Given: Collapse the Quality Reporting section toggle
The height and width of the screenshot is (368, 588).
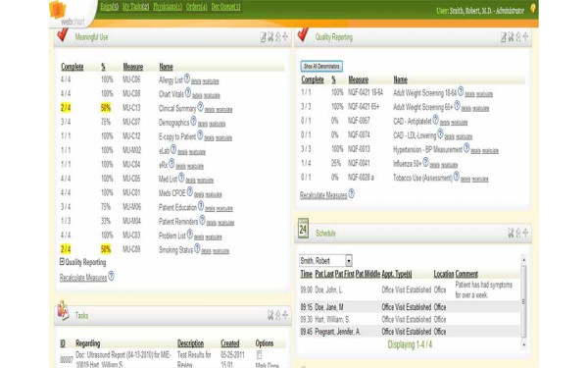Looking at the screenshot, I should [x=62, y=262].
